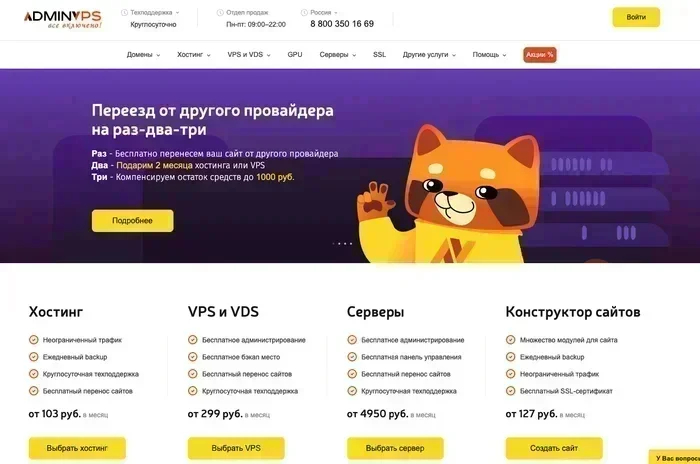Click the Акции % promo button
Image resolution: width=700 pixels, height=464 pixels.
point(540,54)
